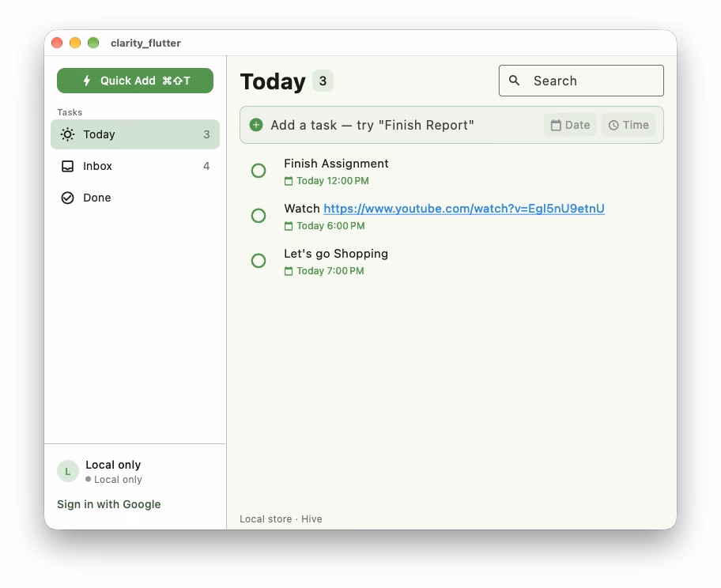Click the L avatar for the local account

[x=68, y=471]
